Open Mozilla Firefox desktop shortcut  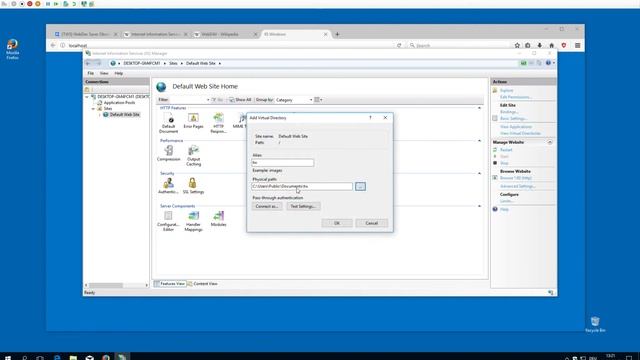point(12,49)
